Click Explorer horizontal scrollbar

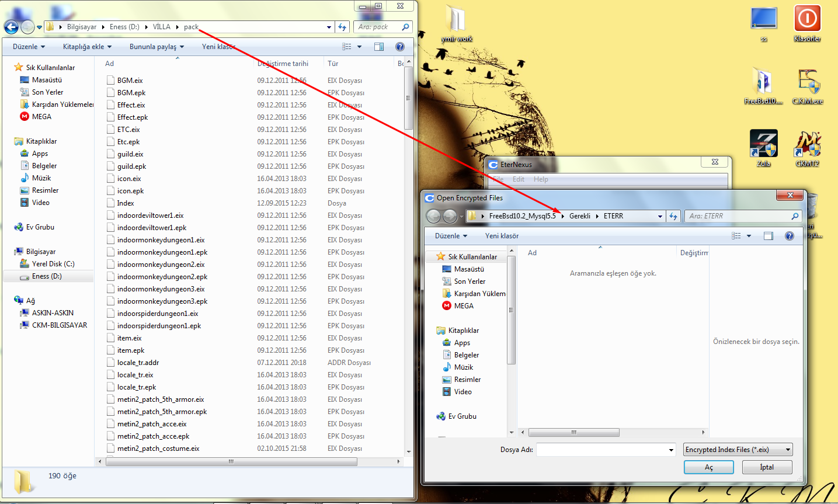point(231,461)
